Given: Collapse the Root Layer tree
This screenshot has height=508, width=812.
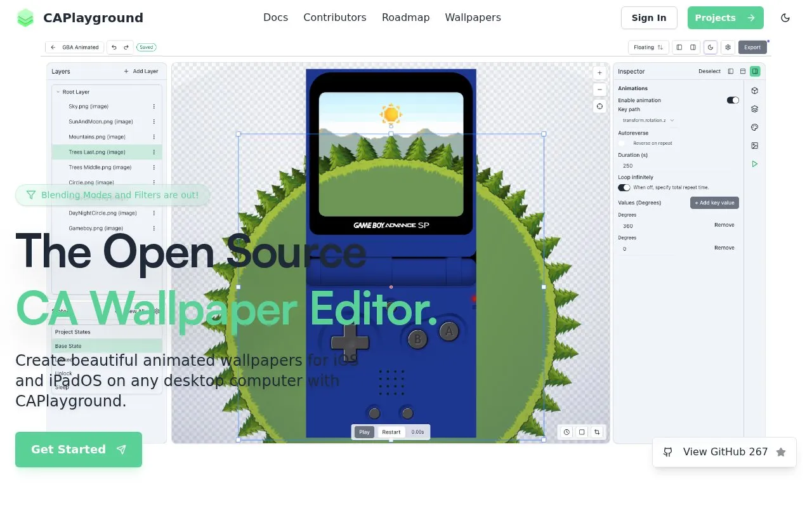Looking at the screenshot, I should 58,92.
